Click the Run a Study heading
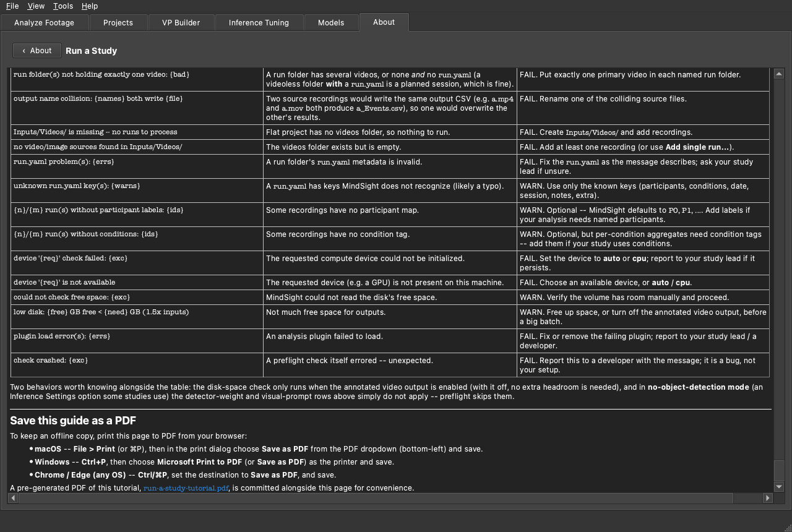The width and height of the screenshot is (792, 532). [x=91, y=51]
